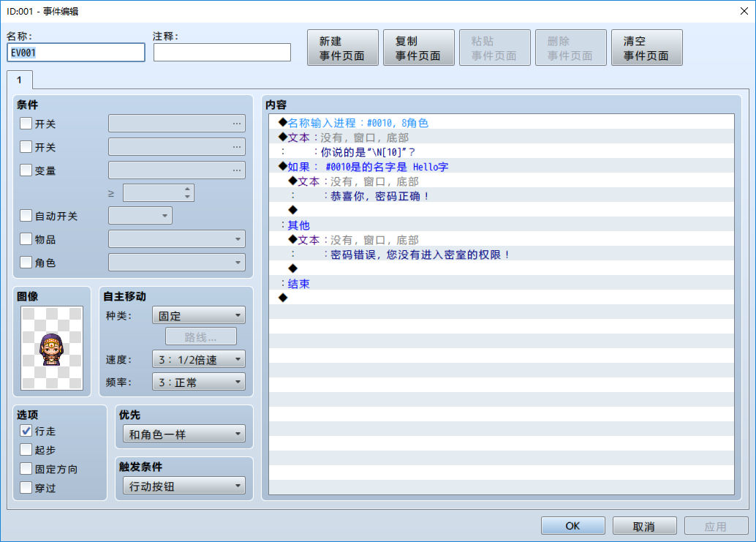Open the 速度 dropdown showing 1/2倍速

199,359
